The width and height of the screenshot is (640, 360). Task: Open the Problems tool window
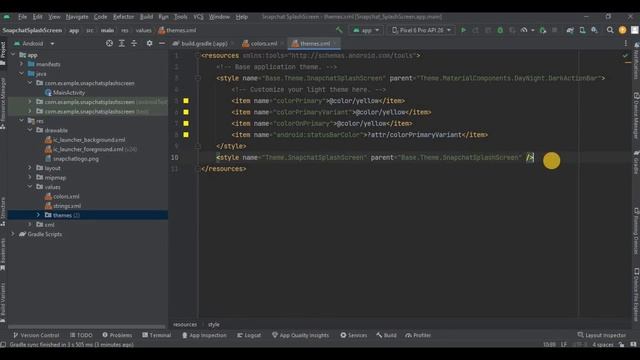[x=117, y=335]
